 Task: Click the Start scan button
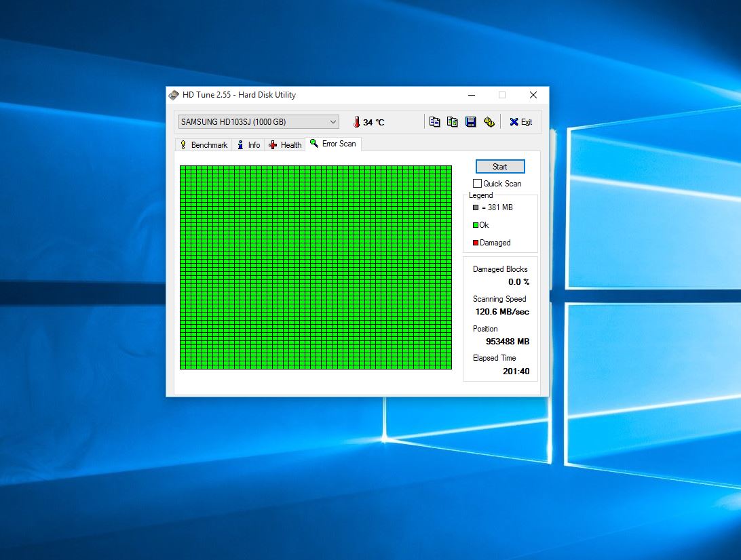pyautogui.click(x=500, y=167)
